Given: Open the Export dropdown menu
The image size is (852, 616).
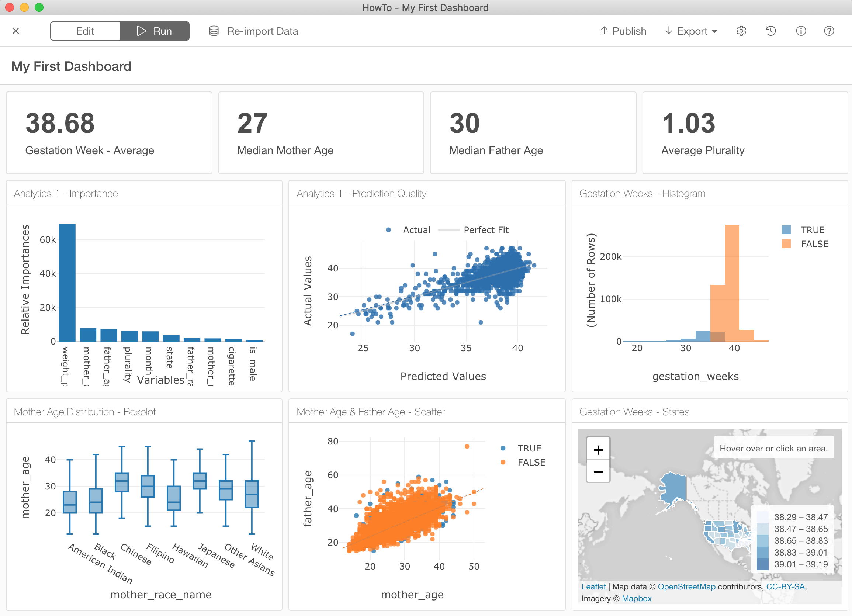Looking at the screenshot, I should (x=691, y=31).
